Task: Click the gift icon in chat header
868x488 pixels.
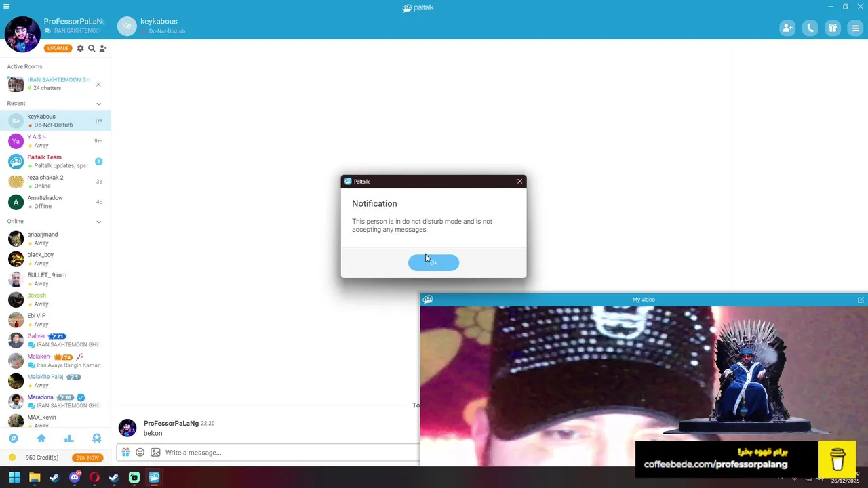Action: coord(833,28)
